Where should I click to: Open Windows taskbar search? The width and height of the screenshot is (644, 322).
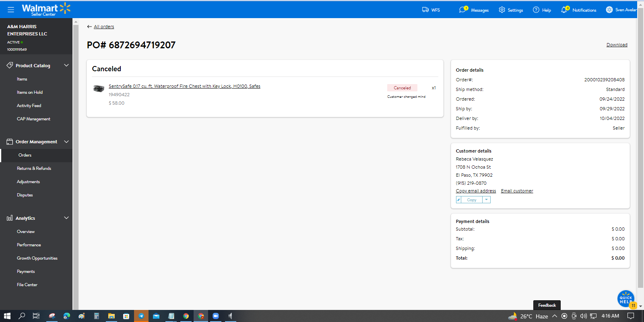(22, 316)
